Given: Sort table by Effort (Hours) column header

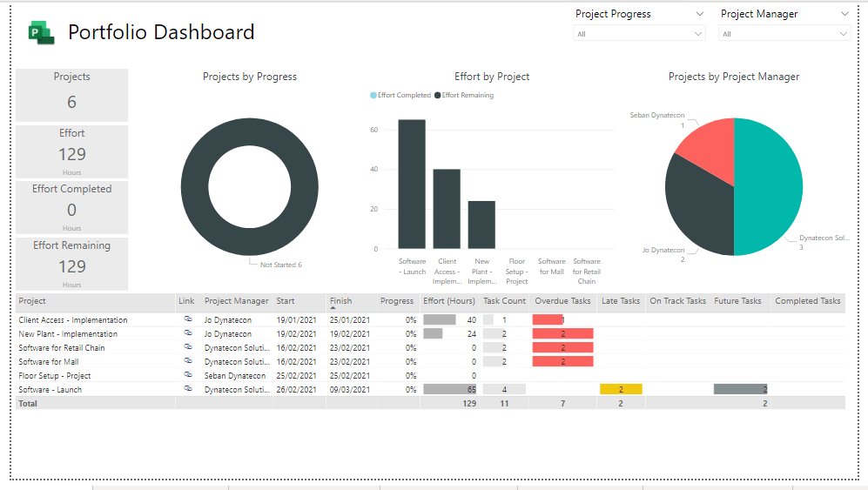Looking at the screenshot, I should click(x=448, y=301).
